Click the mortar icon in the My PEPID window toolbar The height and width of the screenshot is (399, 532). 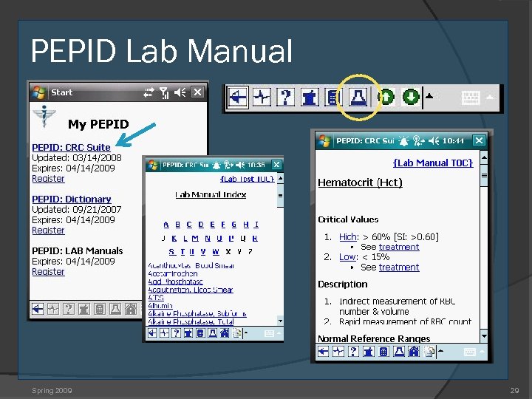(84, 309)
